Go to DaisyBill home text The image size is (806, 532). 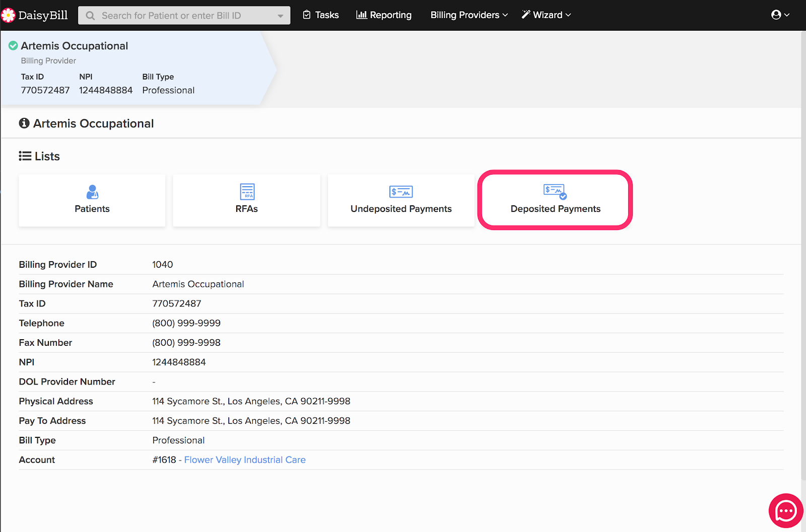(x=43, y=16)
